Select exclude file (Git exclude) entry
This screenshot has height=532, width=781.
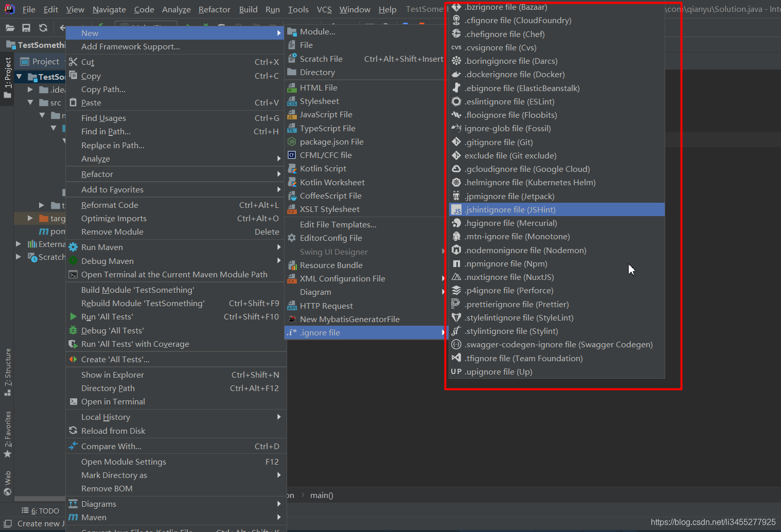[x=557, y=155]
